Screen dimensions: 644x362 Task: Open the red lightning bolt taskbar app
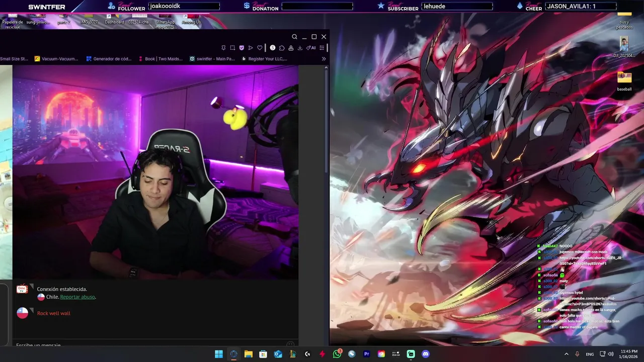coord(322,354)
